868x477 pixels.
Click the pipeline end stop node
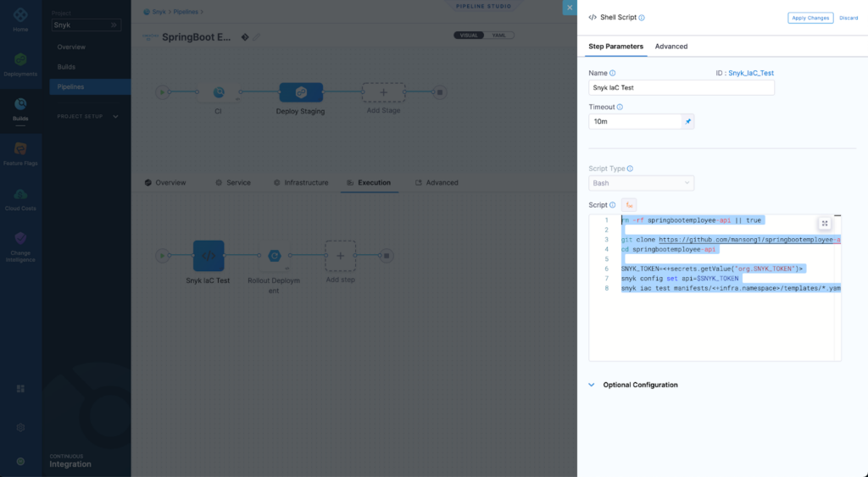[x=440, y=92]
